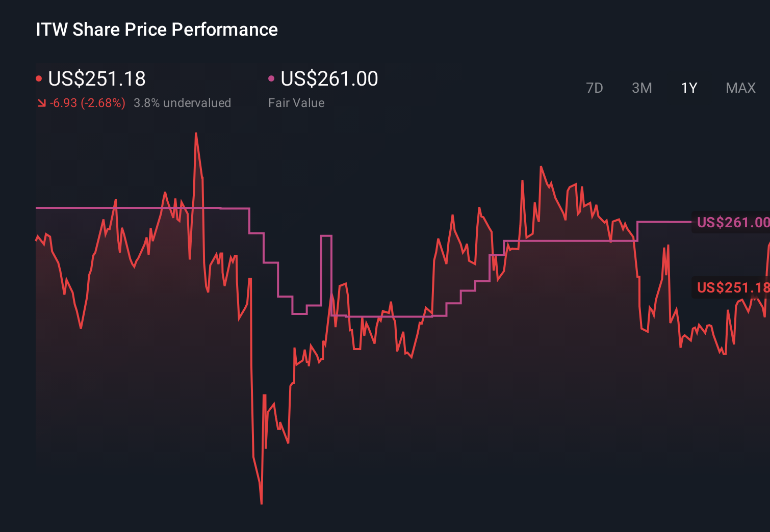Select the red price line peak on chart
Image resolution: width=770 pixels, height=532 pixels.
click(196, 134)
